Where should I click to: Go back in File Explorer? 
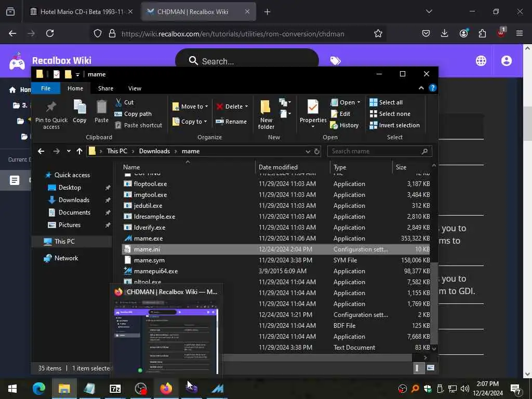coord(41,151)
